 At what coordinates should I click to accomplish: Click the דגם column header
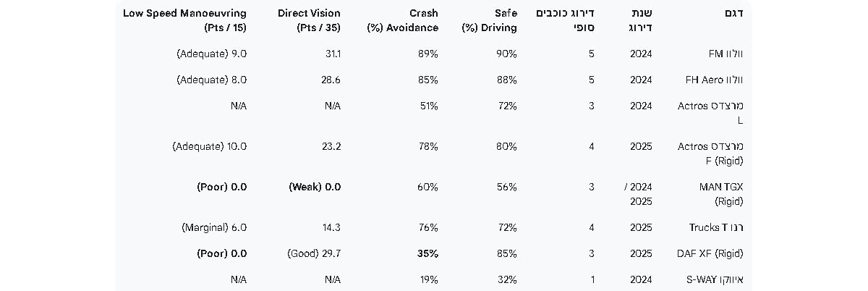point(733,13)
